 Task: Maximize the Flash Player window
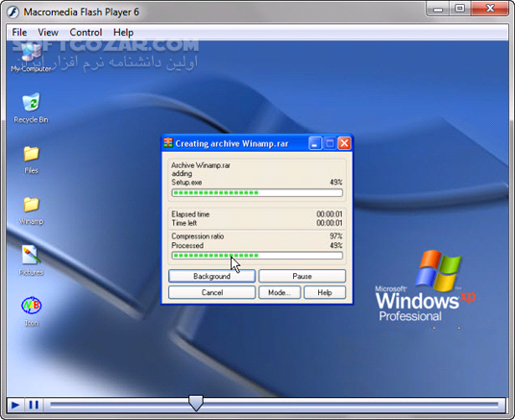pyautogui.click(x=460, y=9)
